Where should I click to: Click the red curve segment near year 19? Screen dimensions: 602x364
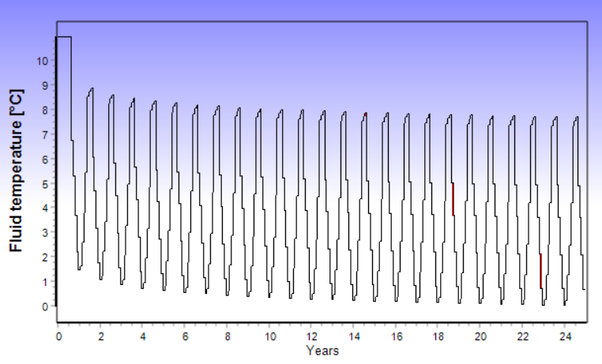(x=453, y=199)
